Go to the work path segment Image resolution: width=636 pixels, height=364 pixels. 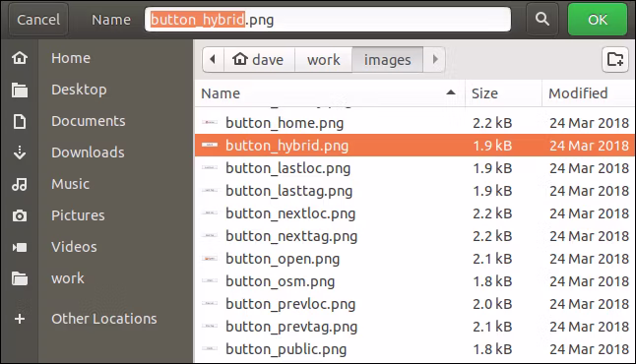323,60
